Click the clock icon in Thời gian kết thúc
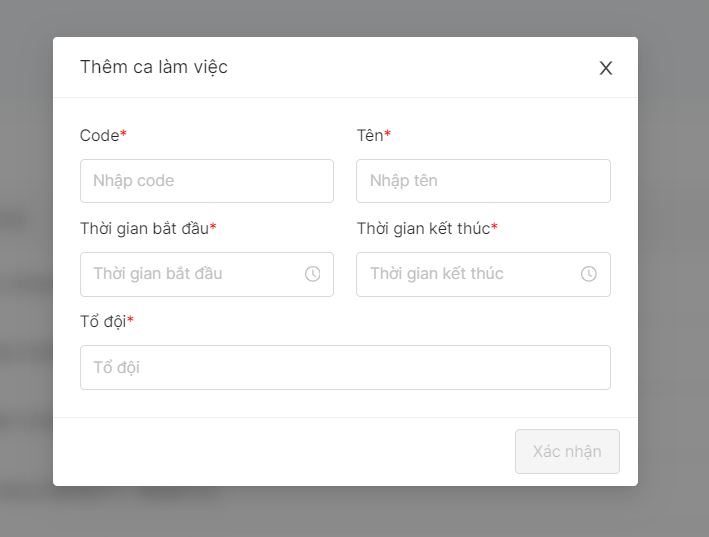Image resolution: width=709 pixels, height=537 pixels. (589, 274)
